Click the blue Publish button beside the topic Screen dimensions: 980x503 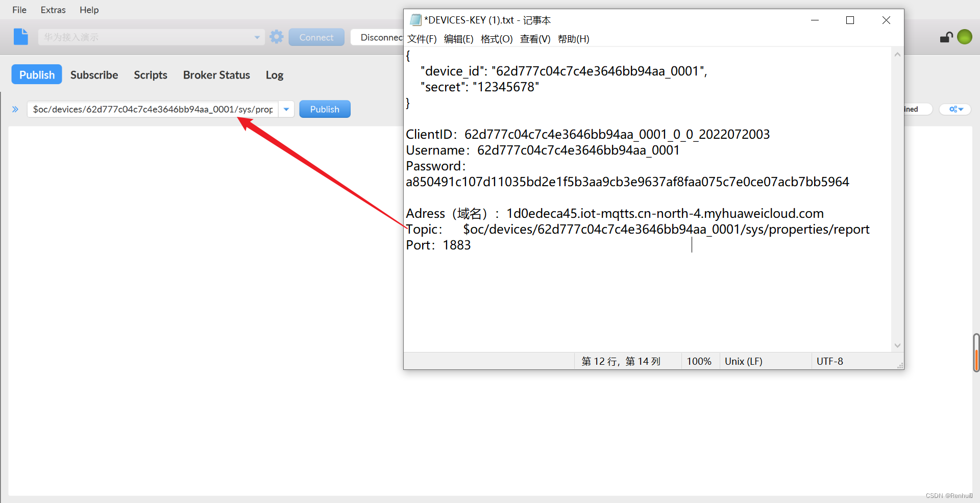(x=325, y=109)
